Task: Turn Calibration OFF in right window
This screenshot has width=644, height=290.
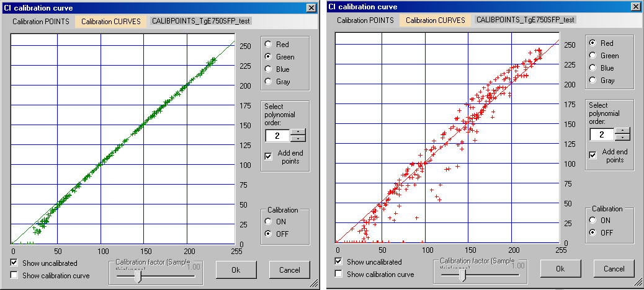Action: [593, 232]
